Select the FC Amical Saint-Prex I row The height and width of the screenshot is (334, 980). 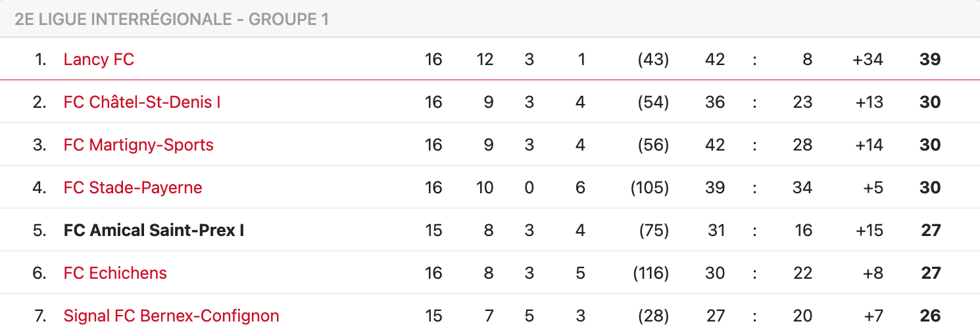click(x=490, y=230)
